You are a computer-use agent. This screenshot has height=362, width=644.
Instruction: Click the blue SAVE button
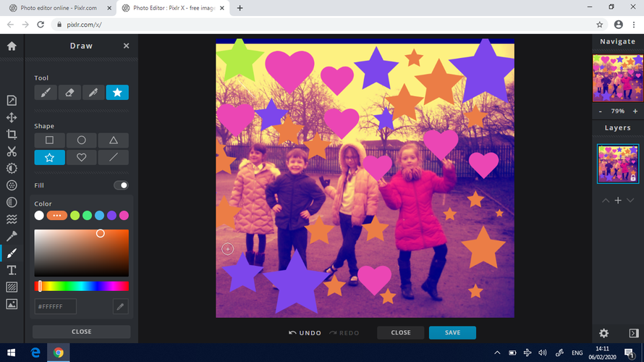point(452,332)
